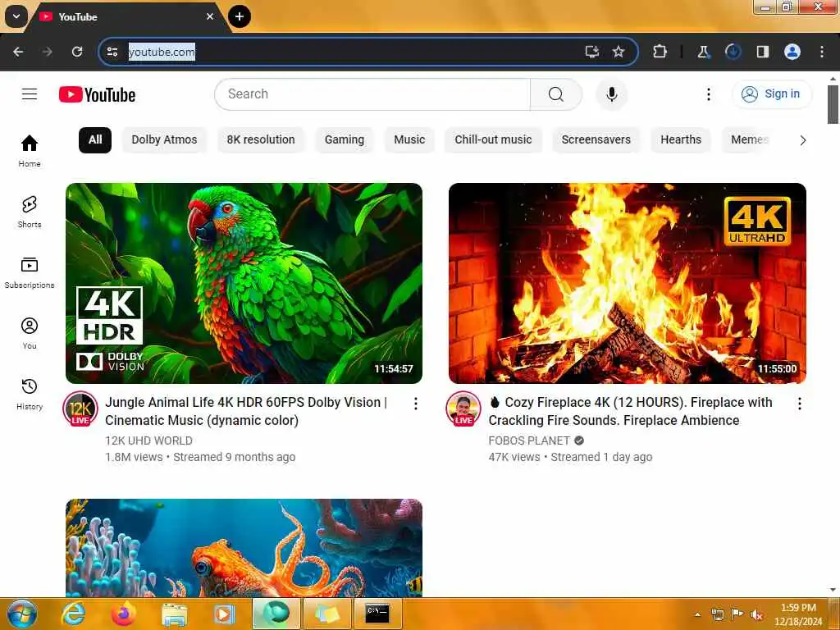Viewport: 840px width, 630px height.
Task: Click the browser back arrow
Action: (x=18, y=52)
